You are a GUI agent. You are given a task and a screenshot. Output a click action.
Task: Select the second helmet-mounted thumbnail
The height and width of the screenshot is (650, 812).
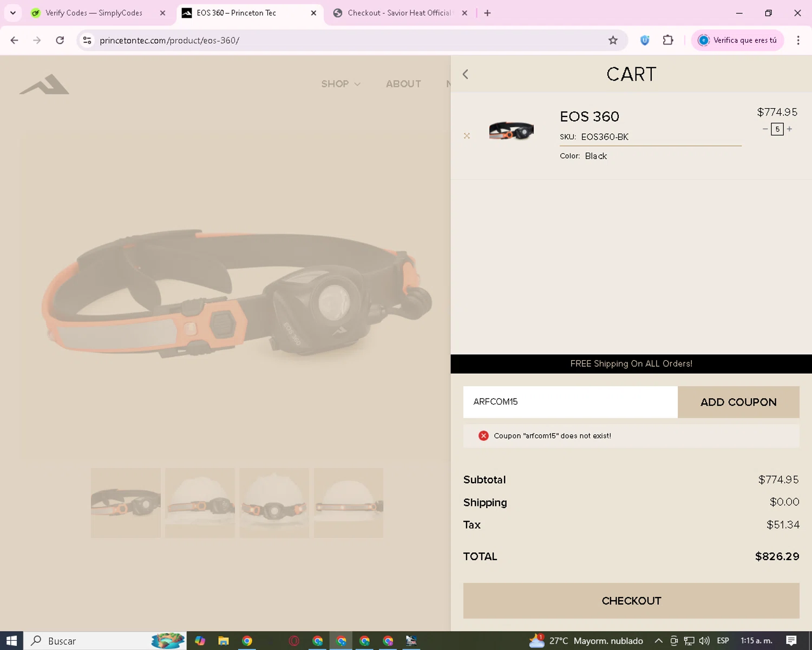(200, 503)
